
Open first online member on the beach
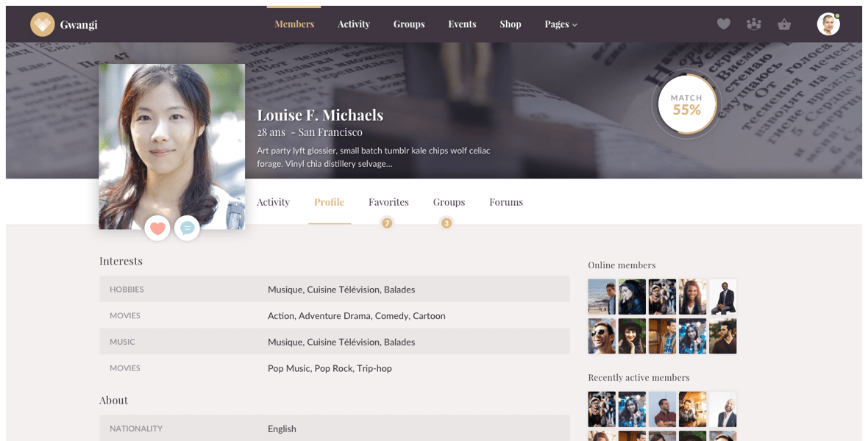[602, 297]
